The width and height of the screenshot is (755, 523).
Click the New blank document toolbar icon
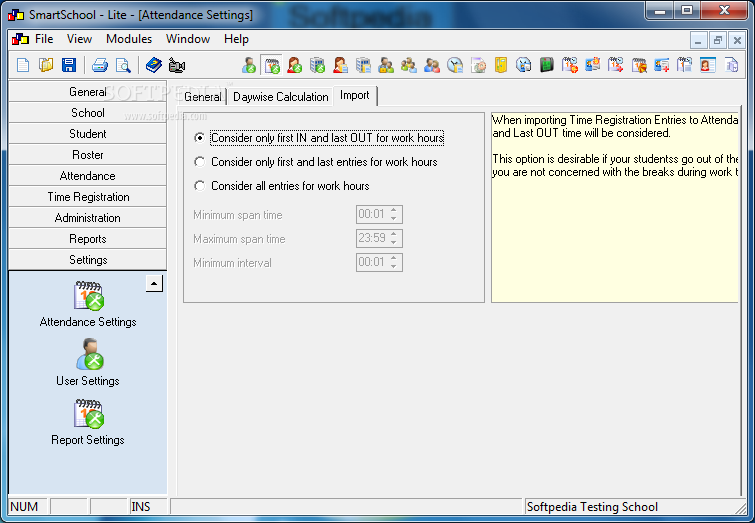click(23, 65)
